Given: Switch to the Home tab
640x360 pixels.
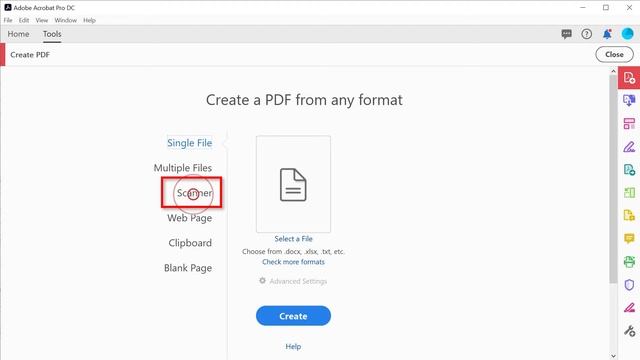Looking at the screenshot, I should pyautogui.click(x=18, y=34).
